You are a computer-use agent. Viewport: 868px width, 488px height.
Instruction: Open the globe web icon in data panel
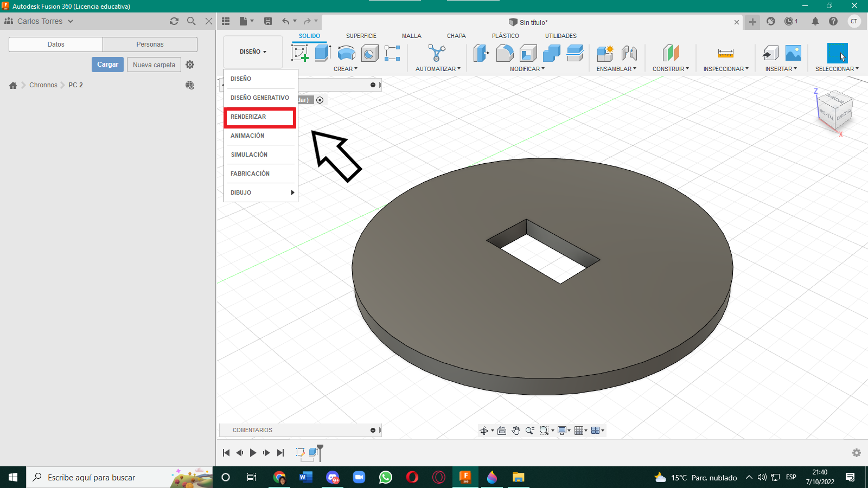click(190, 85)
